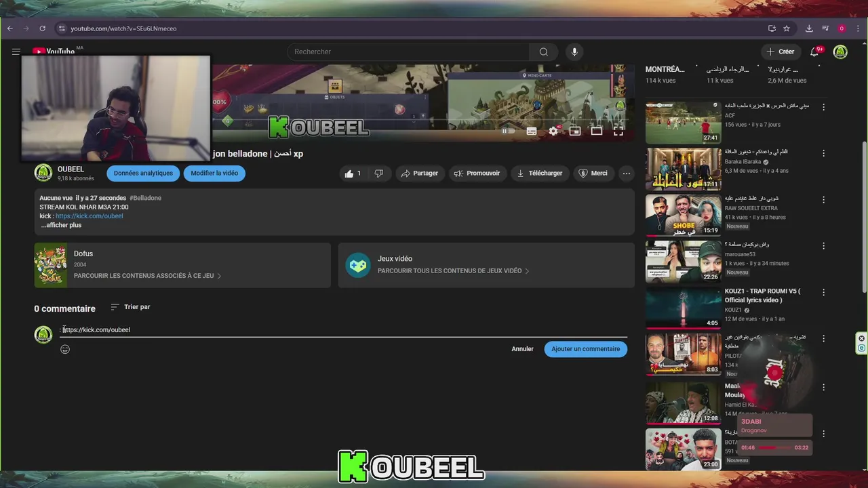Click music widget progress bar
868x488 pixels.
775,447
